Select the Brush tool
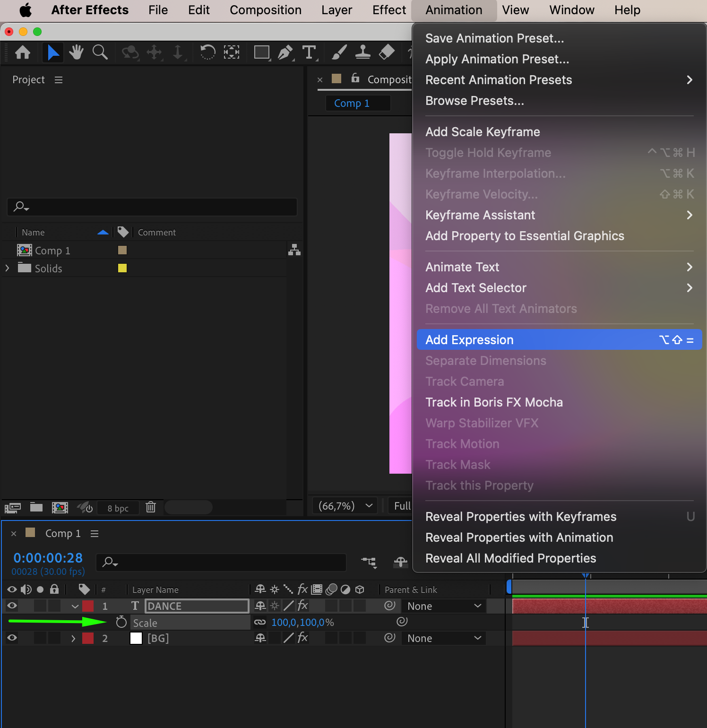The image size is (707, 728). [x=339, y=52]
